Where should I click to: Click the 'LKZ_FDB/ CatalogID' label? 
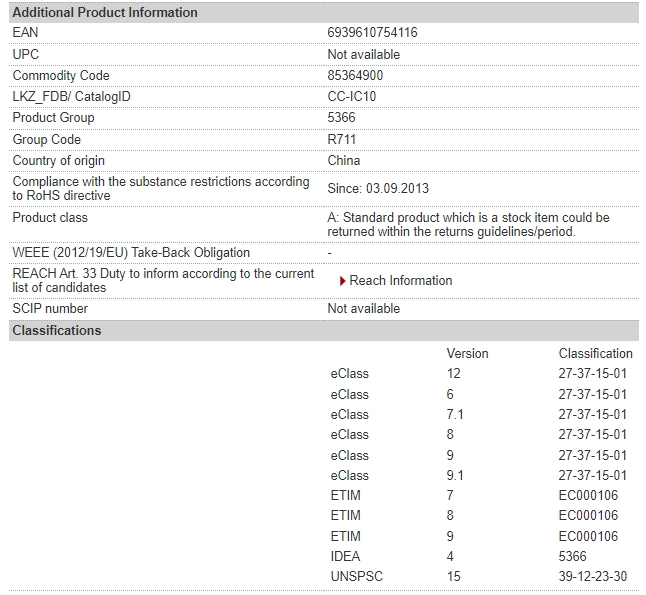click(71, 96)
